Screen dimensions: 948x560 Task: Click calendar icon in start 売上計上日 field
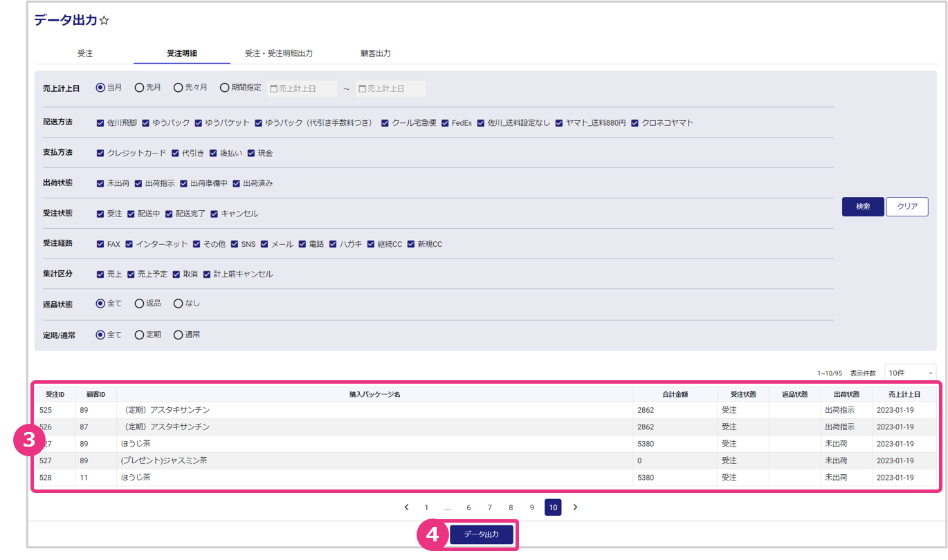pos(273,88)
